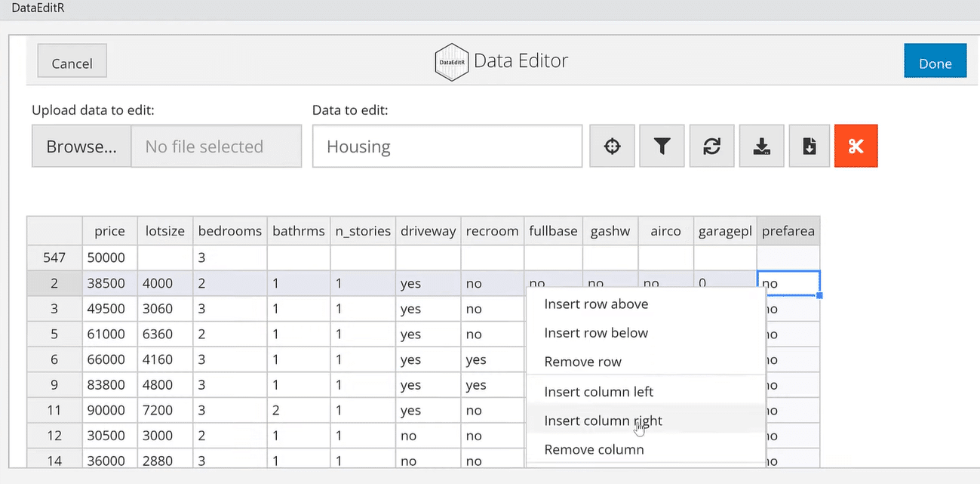Screen dimensions: 980x484
Task: Click the price cell showing 66000
Action: click(109, 360)
